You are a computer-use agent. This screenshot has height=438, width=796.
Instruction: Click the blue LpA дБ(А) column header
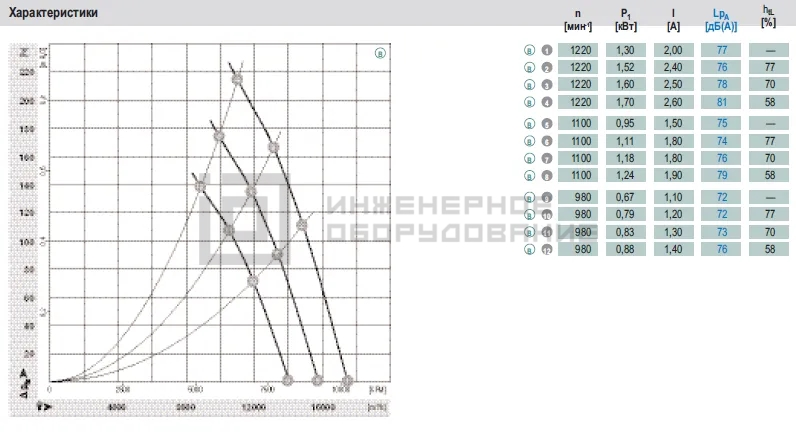click(x=721, y=20)
